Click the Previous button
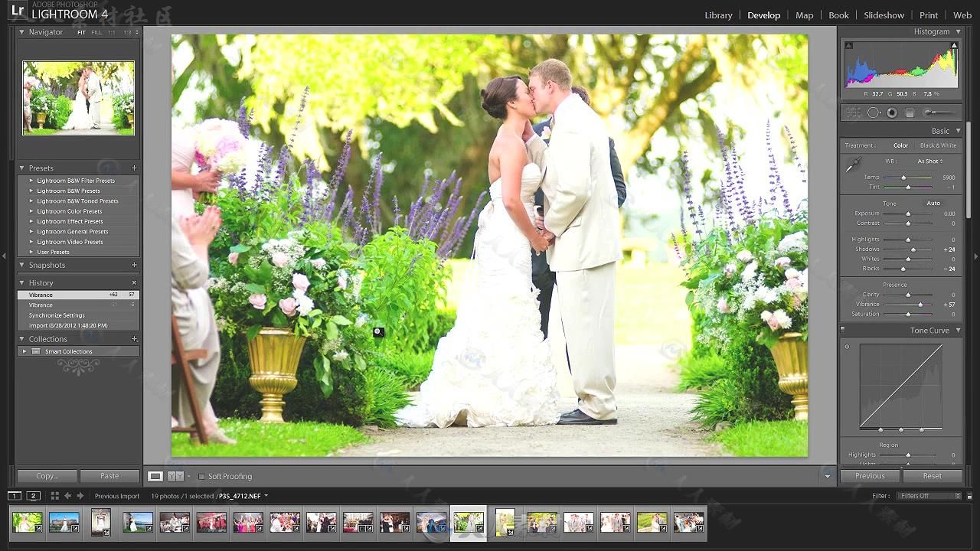The image size is (980, 551). 870,476
